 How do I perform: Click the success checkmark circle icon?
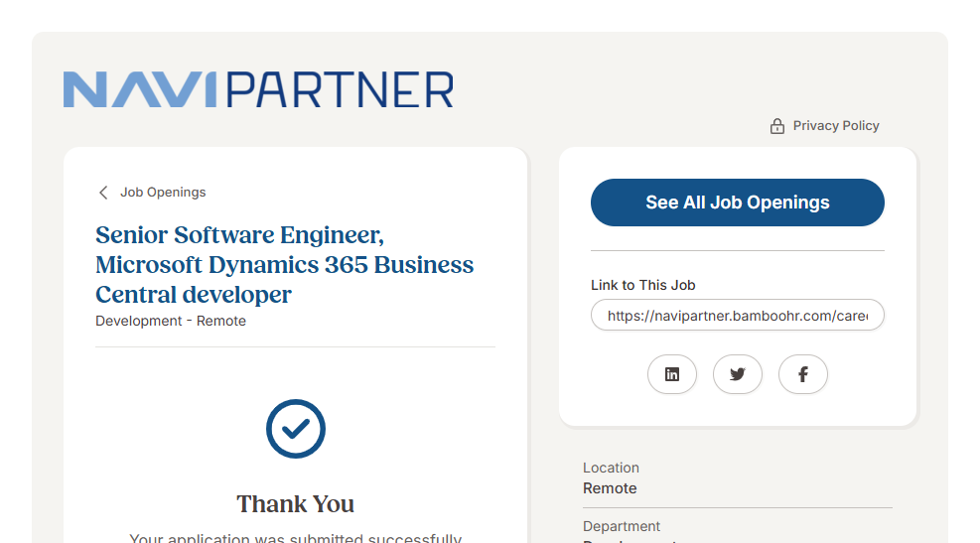click(x=296, y=429)
